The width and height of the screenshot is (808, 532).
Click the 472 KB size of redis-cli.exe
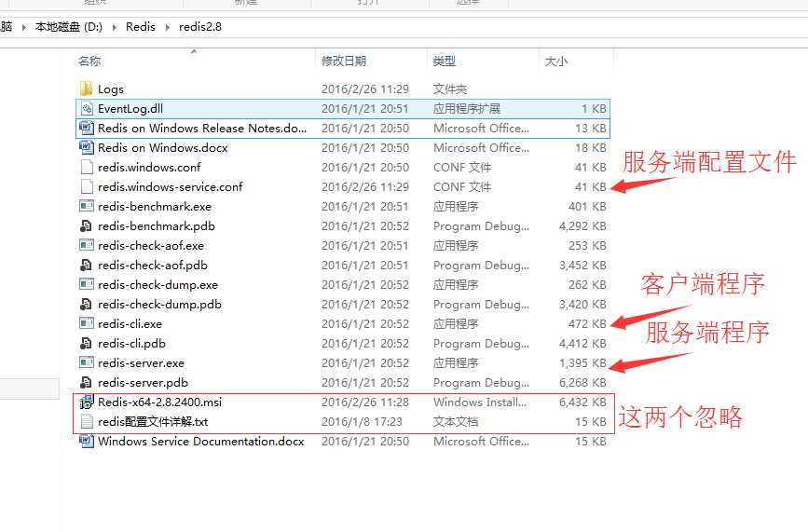click(587, 324)
